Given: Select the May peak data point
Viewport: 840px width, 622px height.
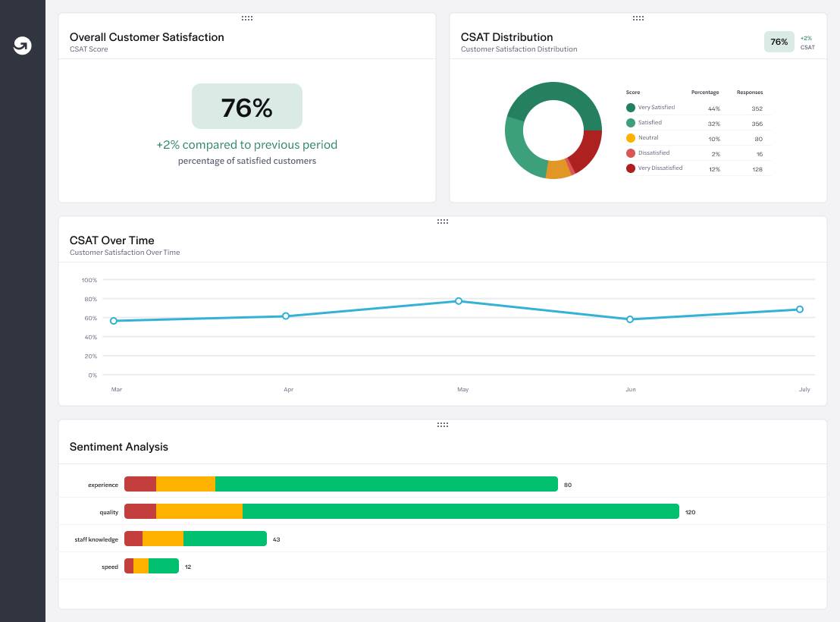Looking at the screenshot, I should point(459,301).
